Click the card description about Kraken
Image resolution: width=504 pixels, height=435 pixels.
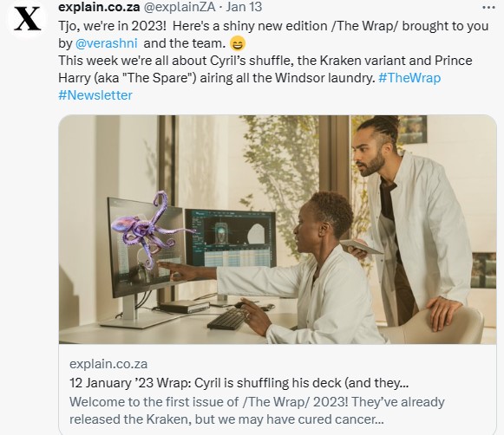coord(257,411)
